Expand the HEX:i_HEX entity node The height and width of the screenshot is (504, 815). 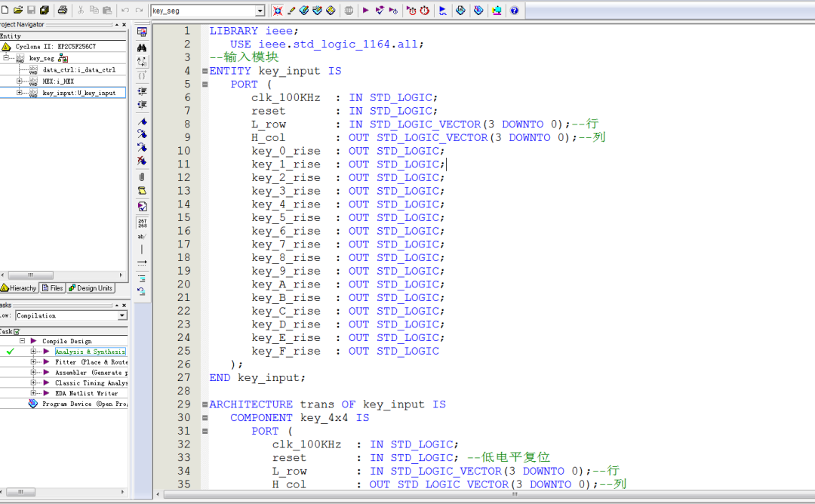pyautogui.click(x=20, y=81)
